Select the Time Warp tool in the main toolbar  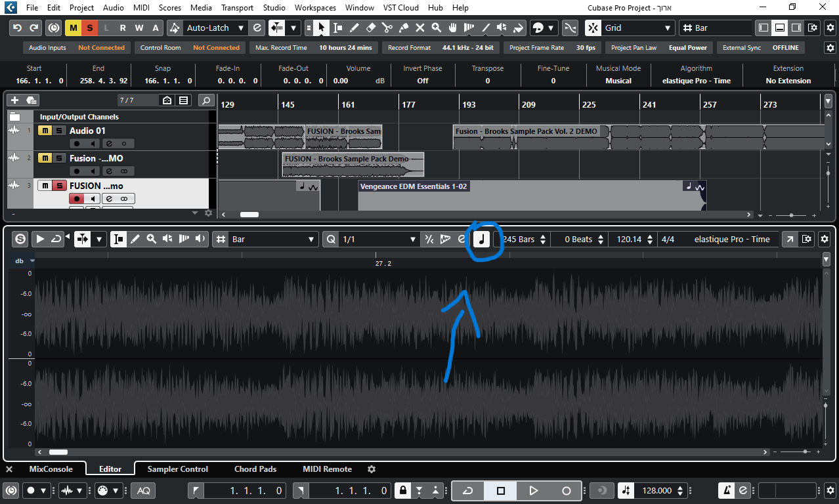pos(469,28)
